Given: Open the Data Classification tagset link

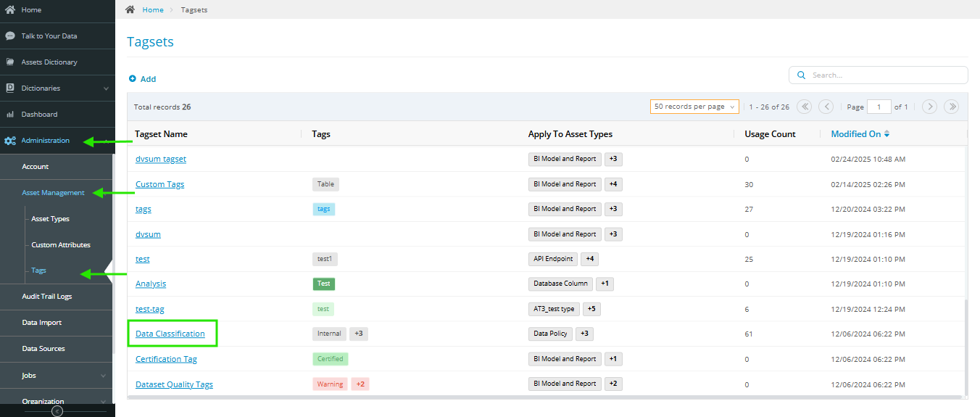Looking at the screenshot, I should 170,334.
